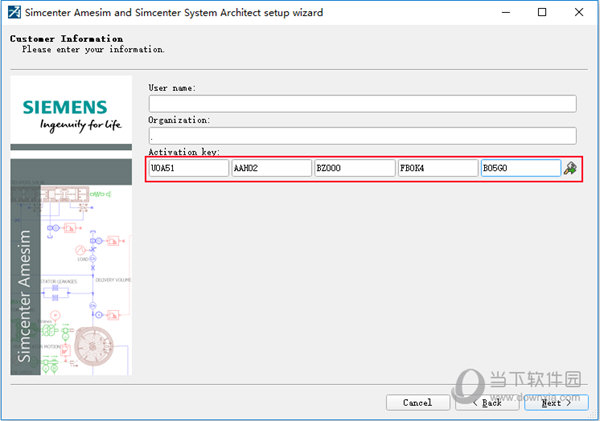Screen dimensions: 600x421
Task: Select the activation key field containing BZ000
Action: pyautogui.click(x=354, y=169)
